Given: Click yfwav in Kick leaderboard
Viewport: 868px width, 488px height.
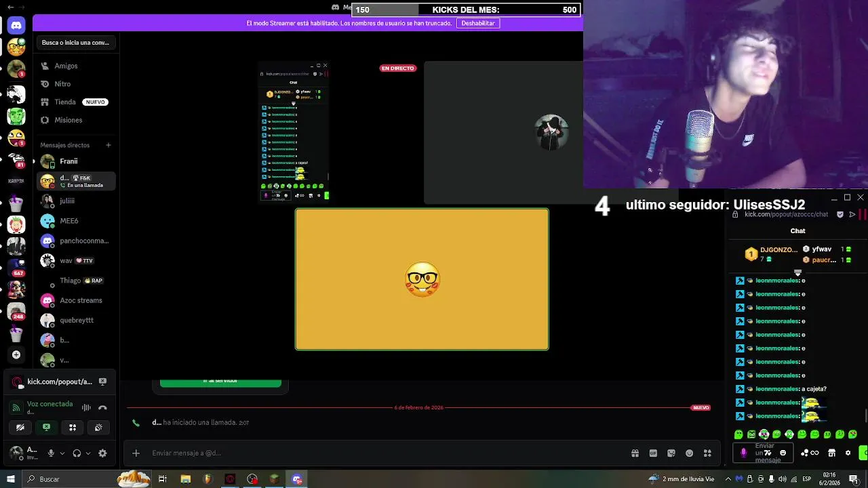Looking at the screenshot, I should 821,249.
